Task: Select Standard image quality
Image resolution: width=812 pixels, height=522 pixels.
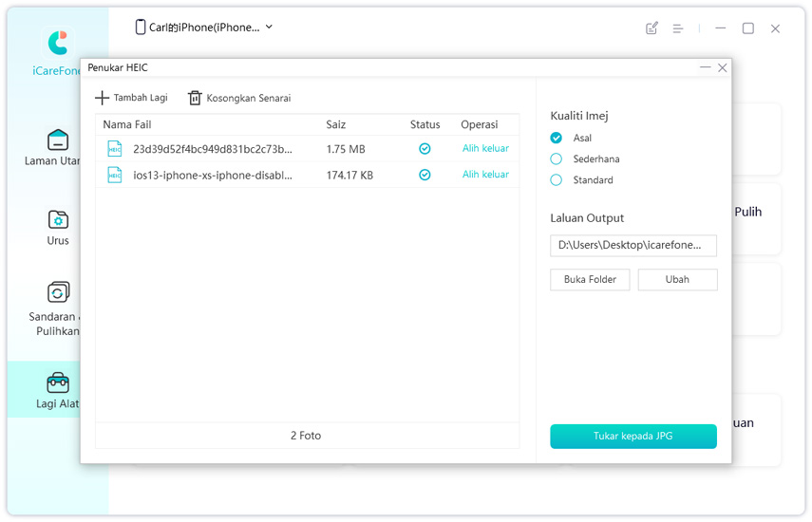Action: click(557, 180)
